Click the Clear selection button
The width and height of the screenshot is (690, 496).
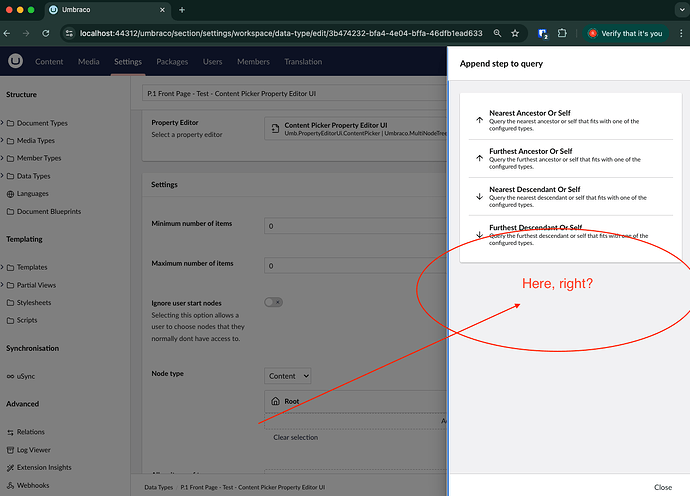(x=296, y=437)
